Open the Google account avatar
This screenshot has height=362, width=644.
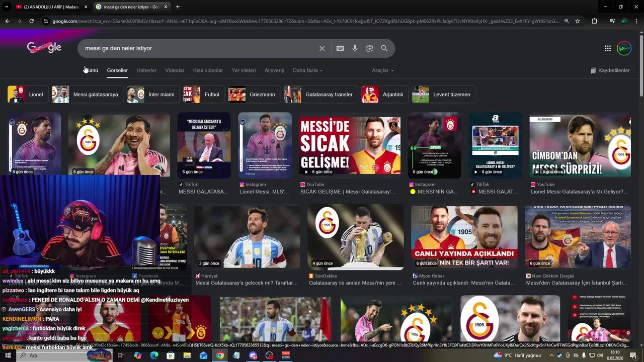coord(624,48)
